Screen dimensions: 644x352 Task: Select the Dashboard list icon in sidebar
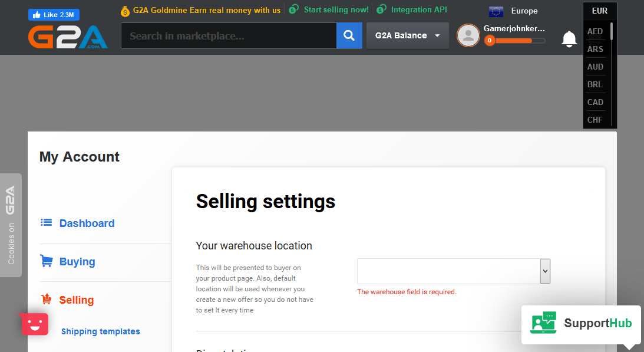click(x=47, y=222)
